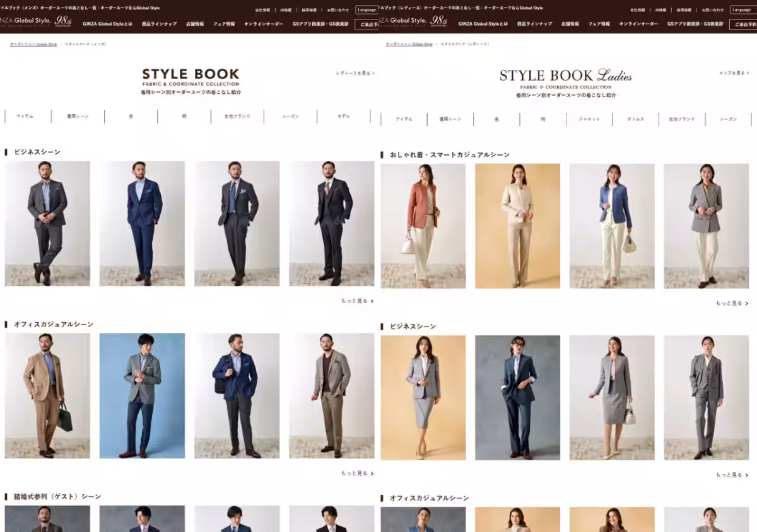Choose the ボトムス filter tab
This screenshot has height=532, width=757.
tap(635, 119)
